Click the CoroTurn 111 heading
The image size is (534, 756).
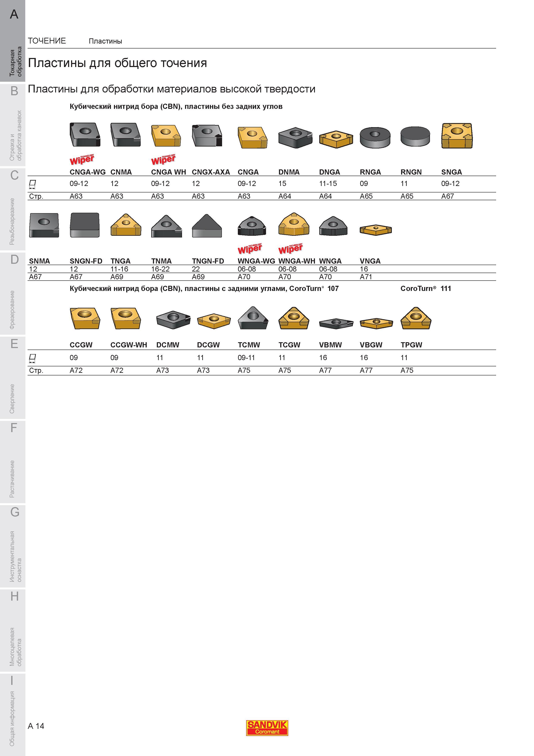pos(426,288)
